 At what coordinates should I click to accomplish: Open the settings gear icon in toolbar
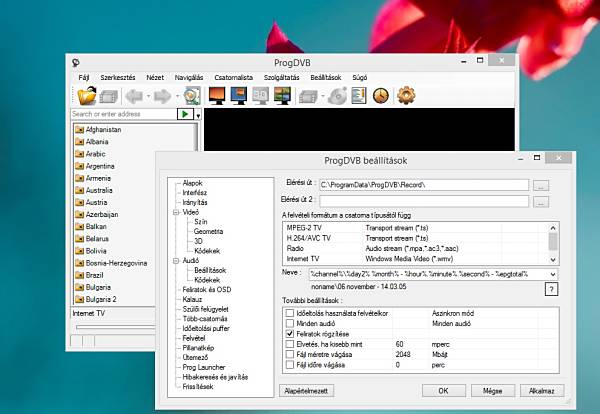click(x=406, y=96)
